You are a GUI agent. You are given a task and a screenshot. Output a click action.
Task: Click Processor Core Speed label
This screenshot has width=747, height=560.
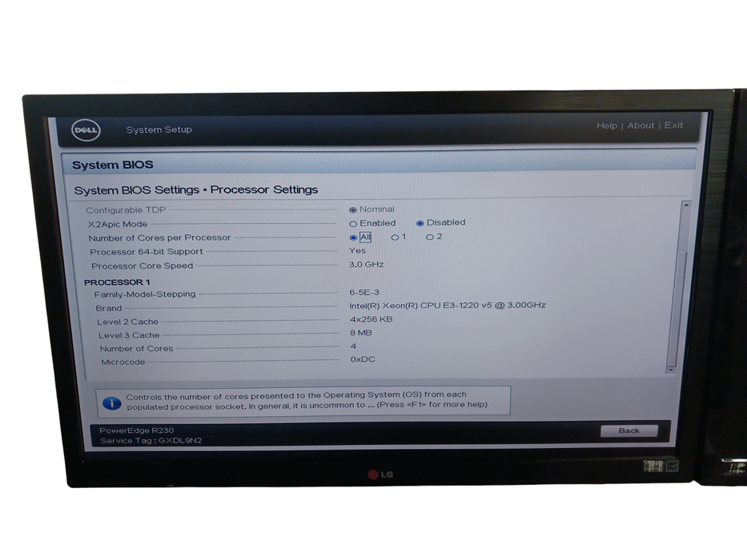(x=142, y=266)
